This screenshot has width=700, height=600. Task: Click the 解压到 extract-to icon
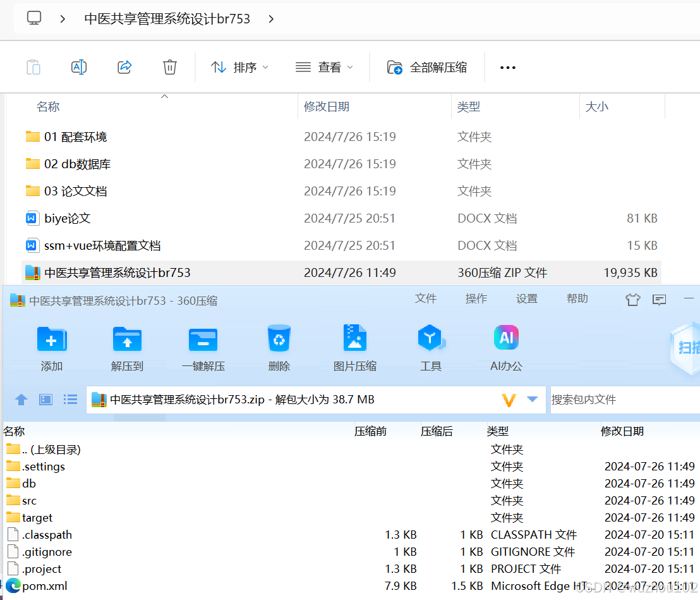click(x=127, y=339)
